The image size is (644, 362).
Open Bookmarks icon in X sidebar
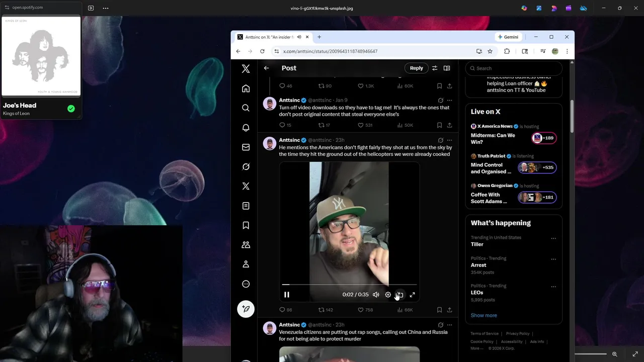click(x=246, y=225)
